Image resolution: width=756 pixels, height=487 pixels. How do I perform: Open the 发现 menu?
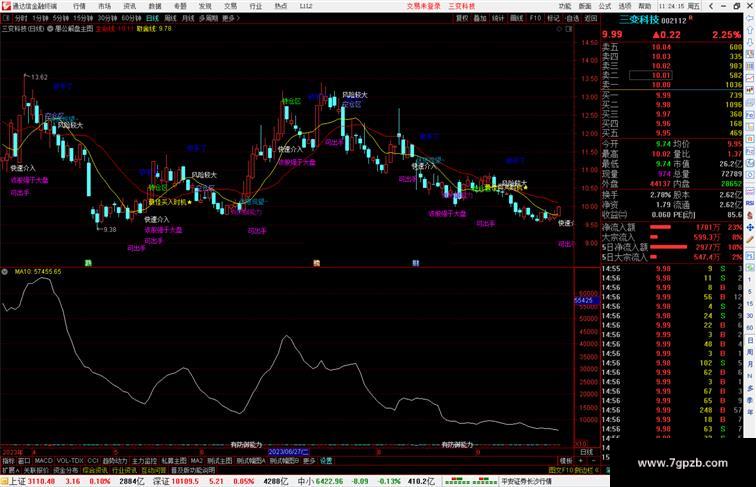[205, 6]
